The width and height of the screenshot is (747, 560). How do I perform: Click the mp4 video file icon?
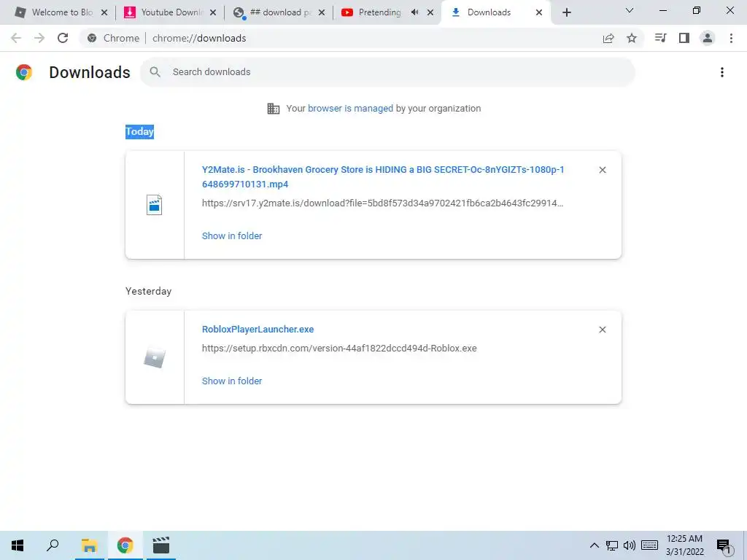click(x=155, y=205)
